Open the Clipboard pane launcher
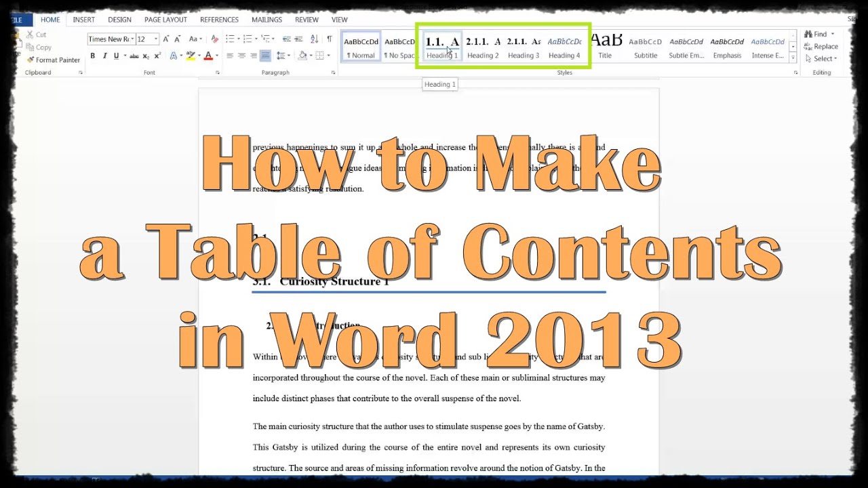Screen dimensions: 868x488 pyautogui.click(x=80, y=73)
